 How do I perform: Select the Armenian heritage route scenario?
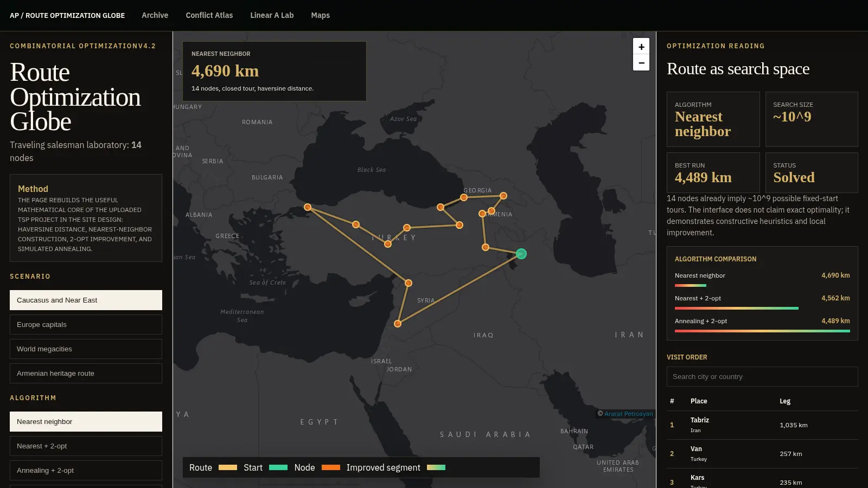pyautogui.click(x=86, y=373)
